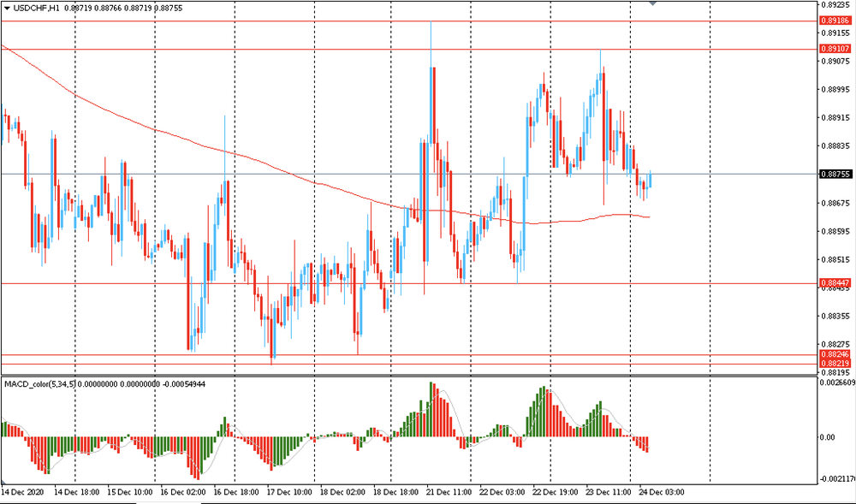Click the last blue candlestick on the chart
The width and height of the screenshot is (856, 504).
point(651,180)
